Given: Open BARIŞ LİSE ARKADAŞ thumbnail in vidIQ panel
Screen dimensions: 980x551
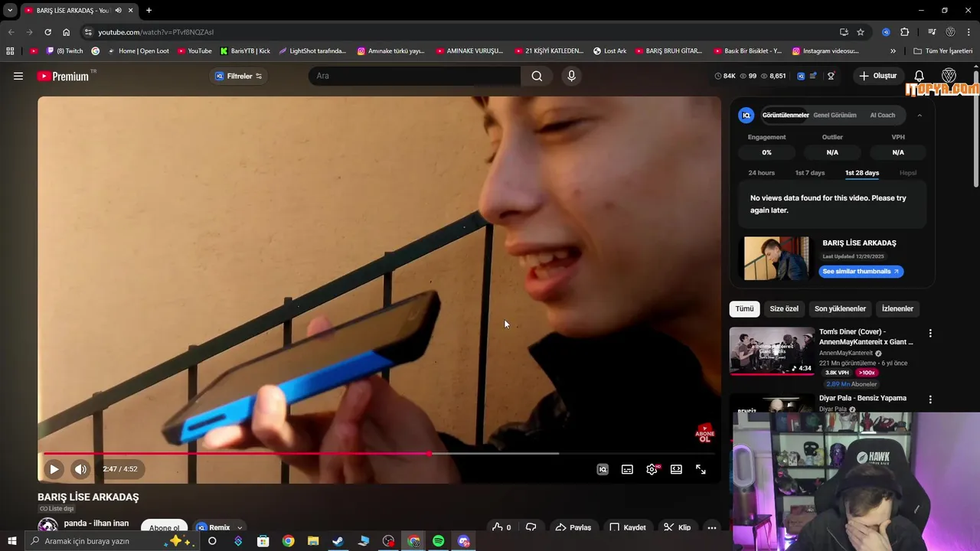Looking at the screenshot, I should tap(776, 259).
